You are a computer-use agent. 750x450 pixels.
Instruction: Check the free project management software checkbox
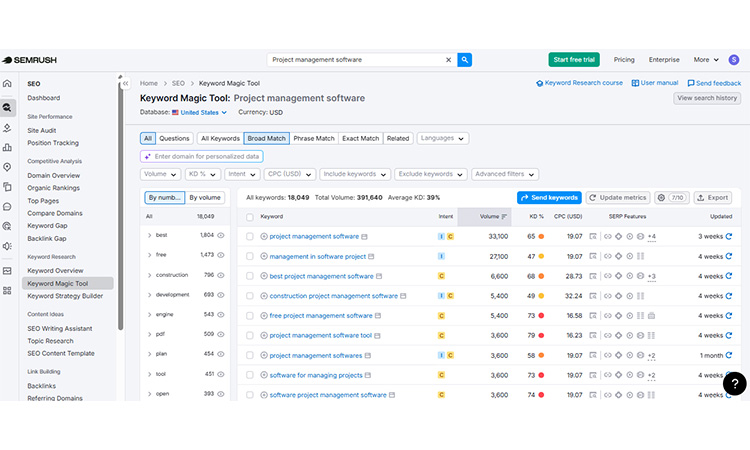pyautogui.click(x=250, y=316)
